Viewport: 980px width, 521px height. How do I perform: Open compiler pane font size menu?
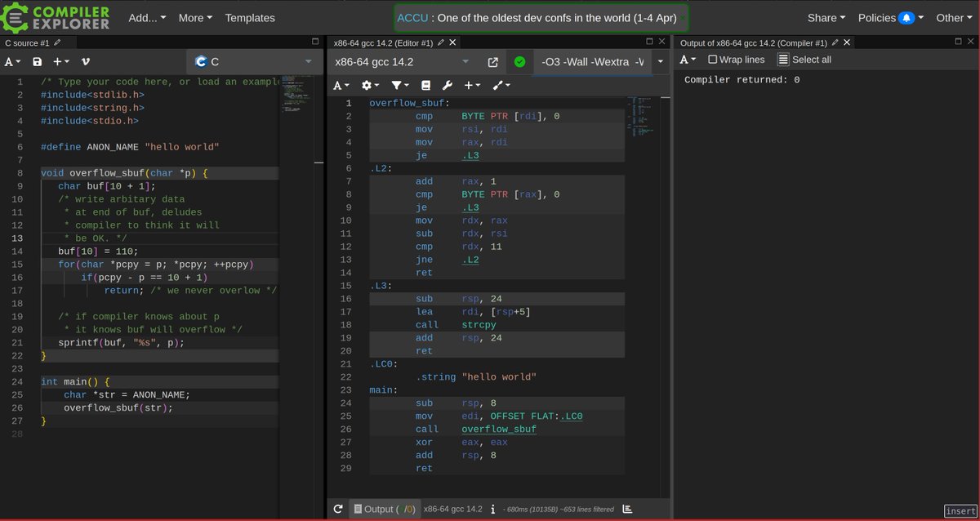[x=341, y=85]
